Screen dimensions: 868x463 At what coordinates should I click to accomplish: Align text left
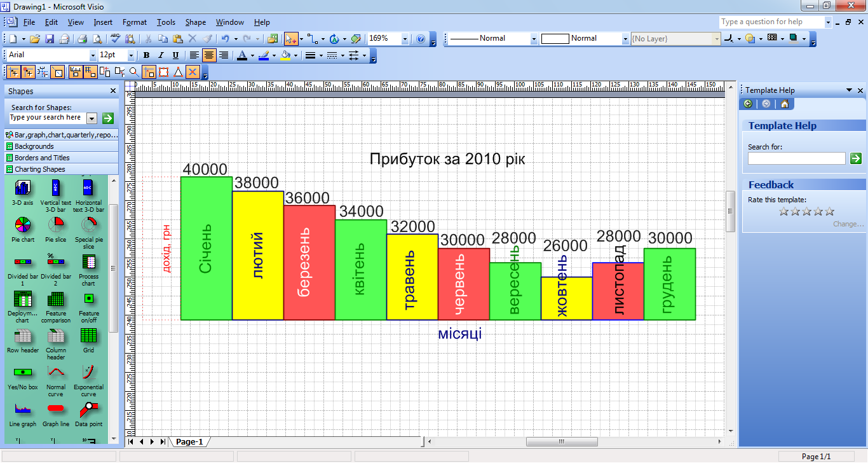[194, 55]
